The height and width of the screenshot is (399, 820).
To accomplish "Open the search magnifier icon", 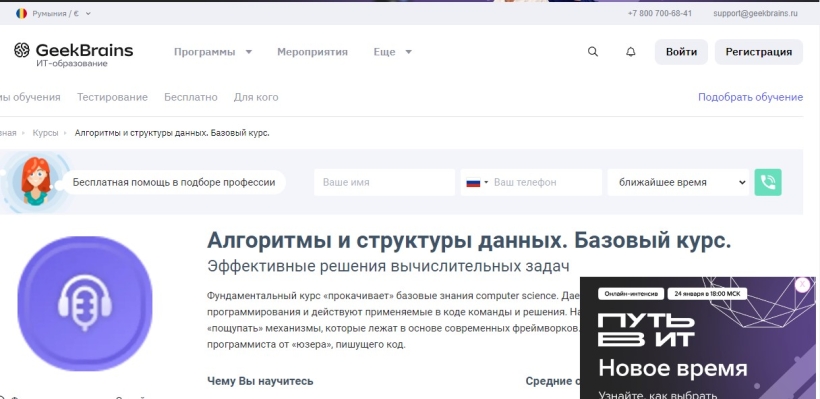I will coord(593,52).
